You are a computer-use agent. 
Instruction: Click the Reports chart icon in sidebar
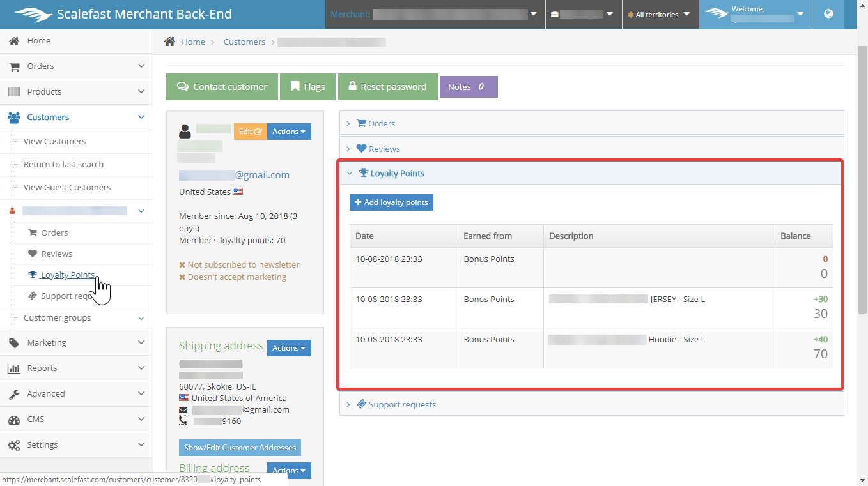pos(14,368)
